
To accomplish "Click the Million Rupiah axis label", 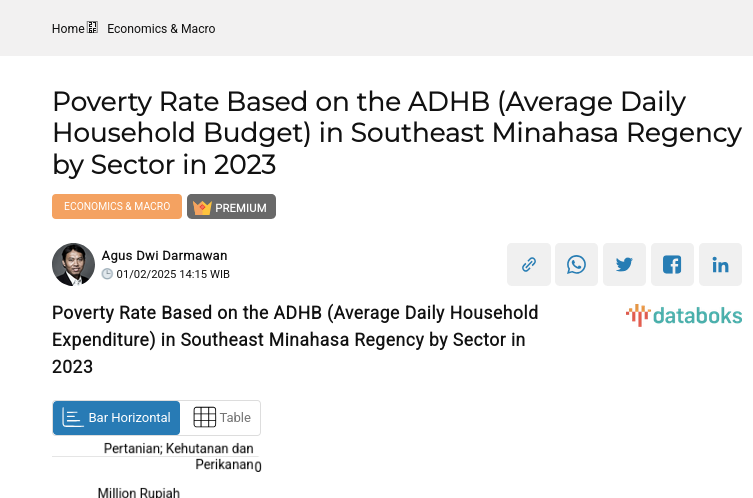I will pyautogui.click(x=138, y=492).
